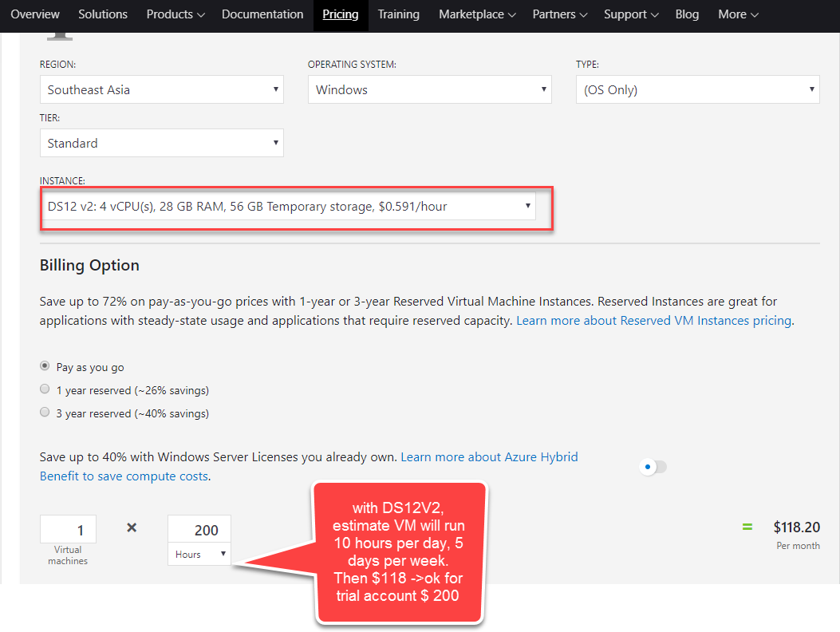Expand the Products menu
Image resolution: width=840 pixels, height=632 pixels.
[x=175, y=14]
